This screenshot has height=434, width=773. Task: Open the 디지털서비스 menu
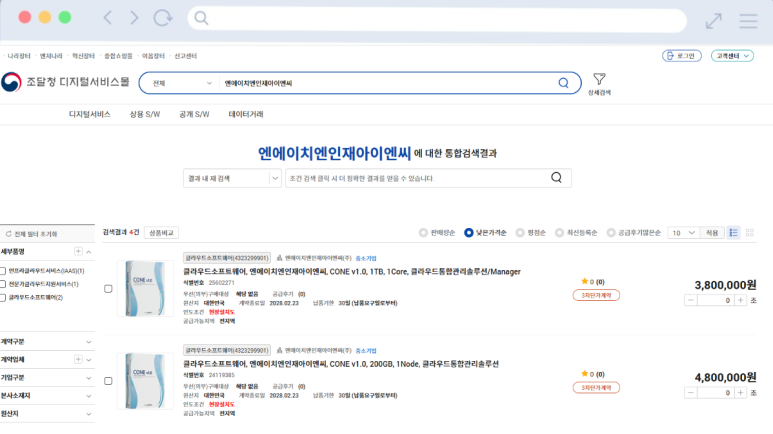(x=89, y=114)
